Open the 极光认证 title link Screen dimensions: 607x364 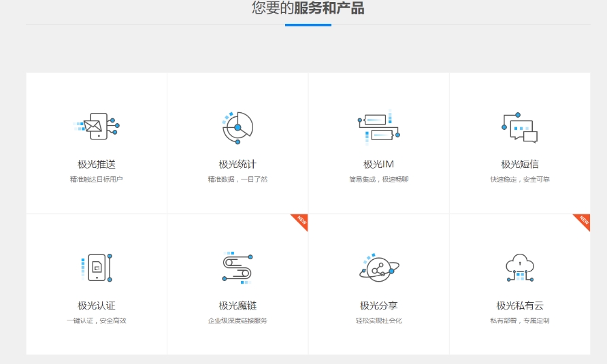point(97,305)
